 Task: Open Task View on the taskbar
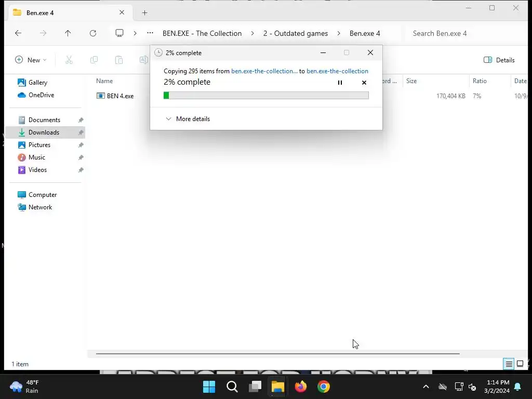pyautogui.click(x=255, y=387)
